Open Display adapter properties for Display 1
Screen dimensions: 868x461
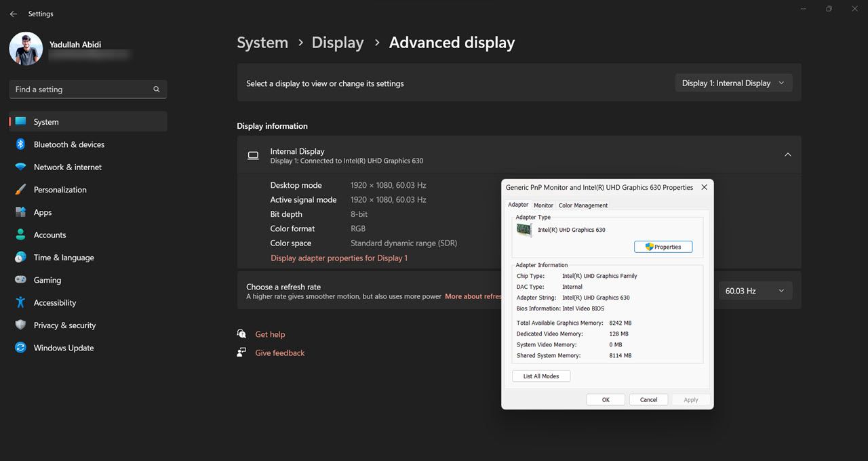click(338, 258)
